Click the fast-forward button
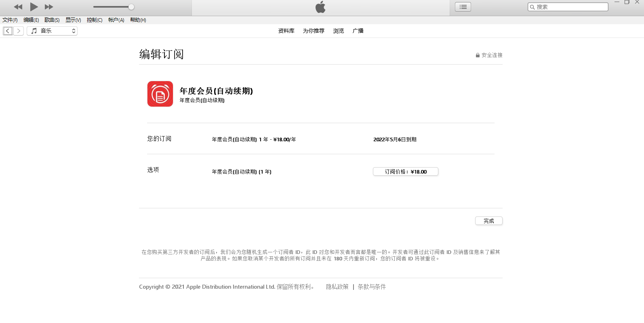Screen dimensions: 644x323 49,7
